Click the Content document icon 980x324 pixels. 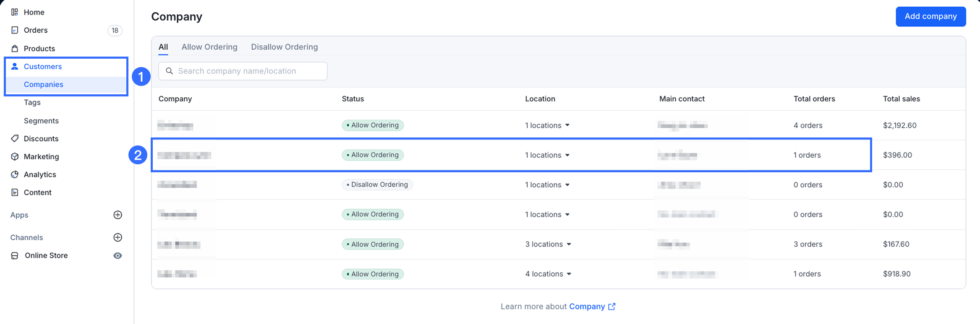[x=15, y=192]
